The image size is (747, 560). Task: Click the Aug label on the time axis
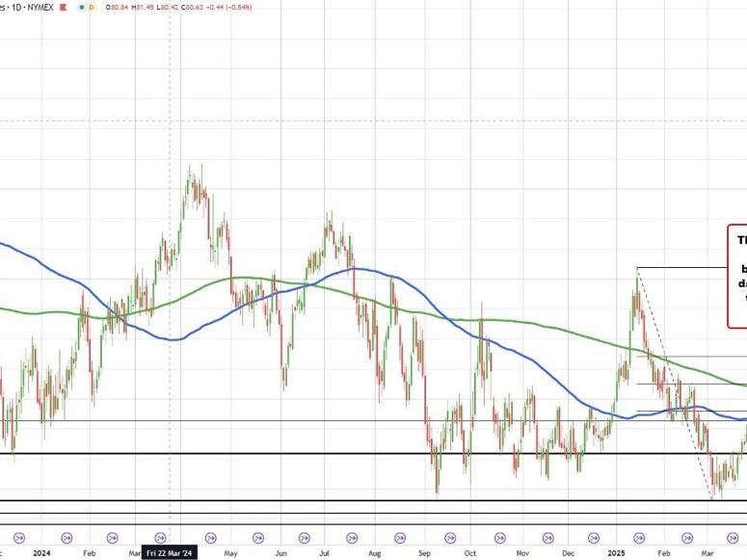coord(374,553)
